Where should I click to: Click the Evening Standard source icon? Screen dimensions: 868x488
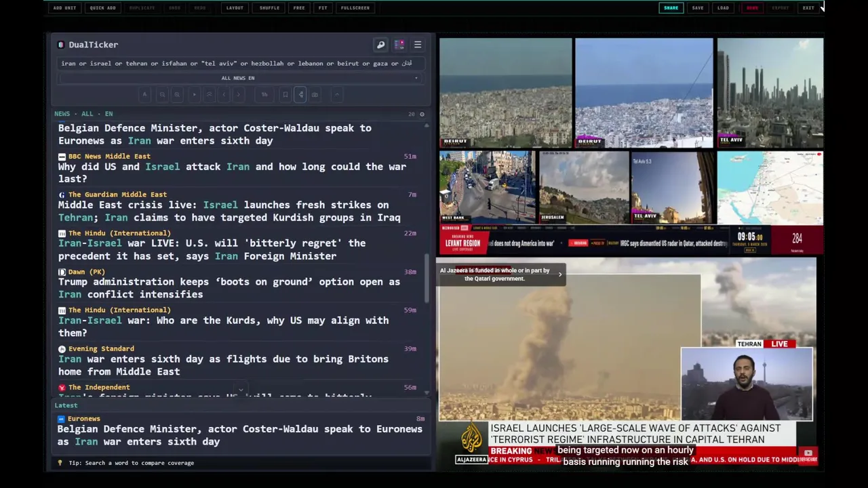62,349
